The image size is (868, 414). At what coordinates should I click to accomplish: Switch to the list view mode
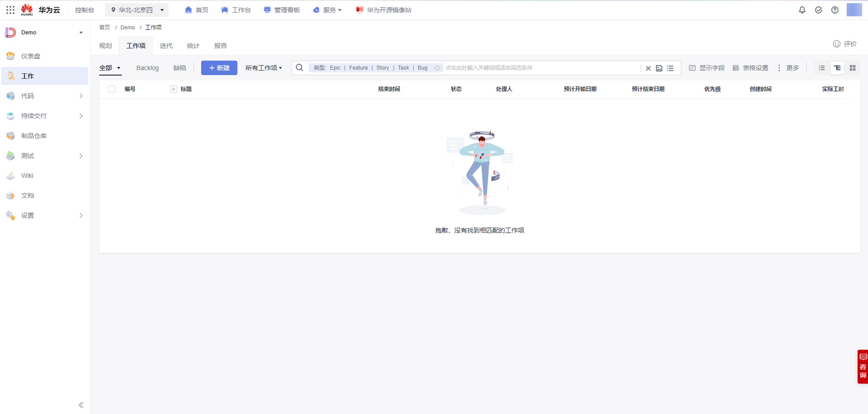pyautogui.click(x=822, y=68)
